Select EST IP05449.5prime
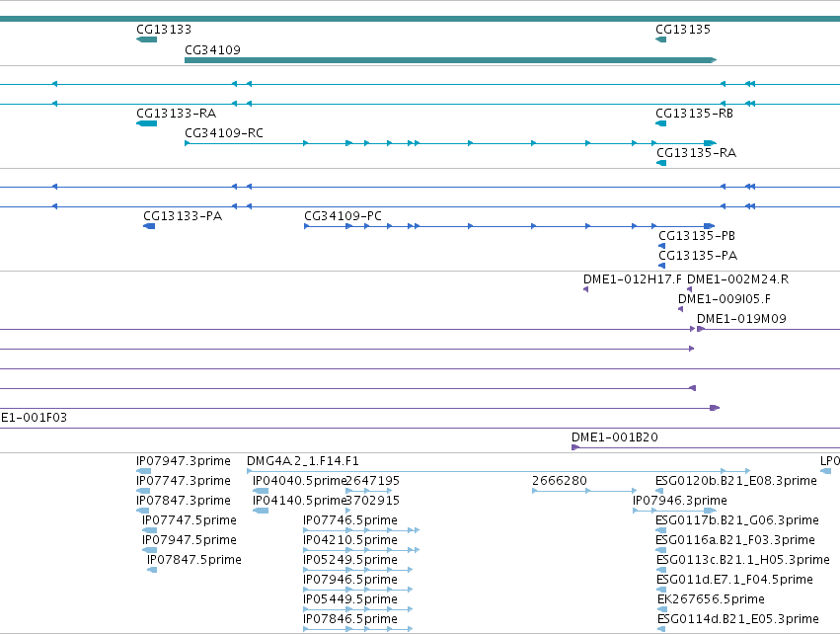 pyautogui.click(x=350, y=599)
